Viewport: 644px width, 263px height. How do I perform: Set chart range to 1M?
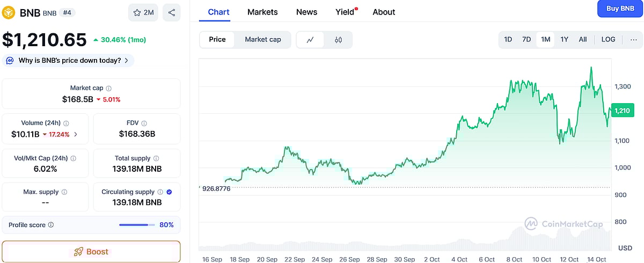tap(546, 40)
